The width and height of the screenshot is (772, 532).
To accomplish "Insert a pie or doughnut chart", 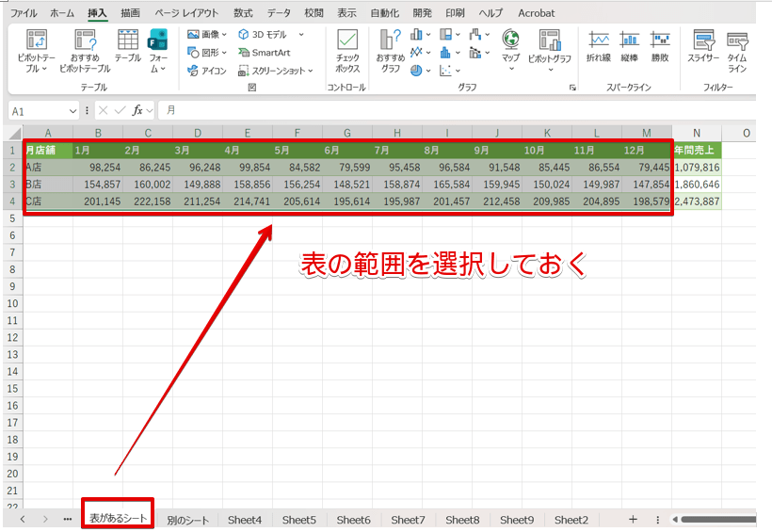I will [420, 71].
